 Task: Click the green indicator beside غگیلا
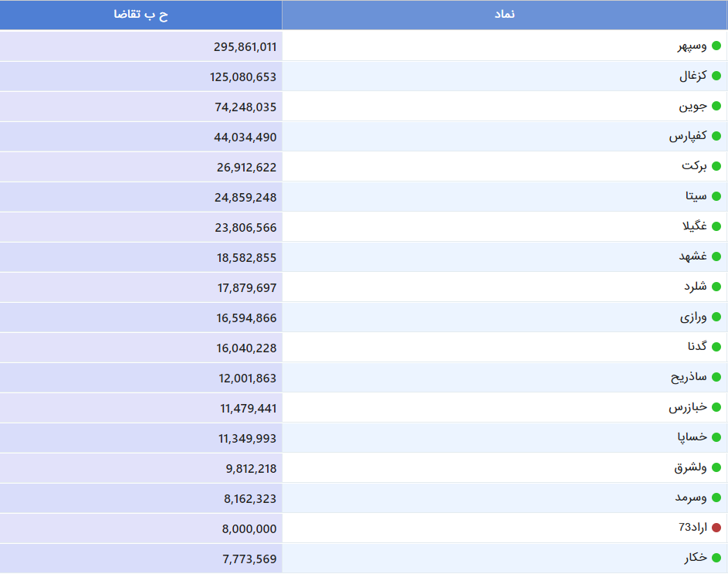(716, 226)
